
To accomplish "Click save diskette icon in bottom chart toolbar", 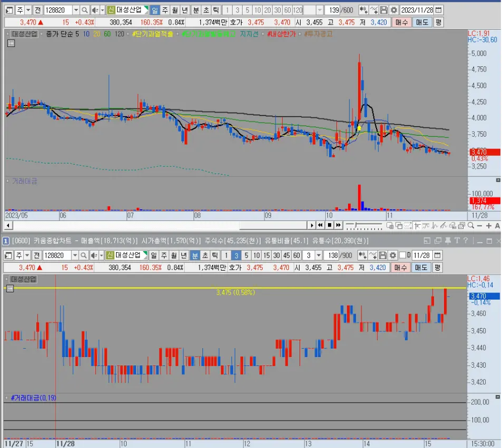I will tap(383, 256).
